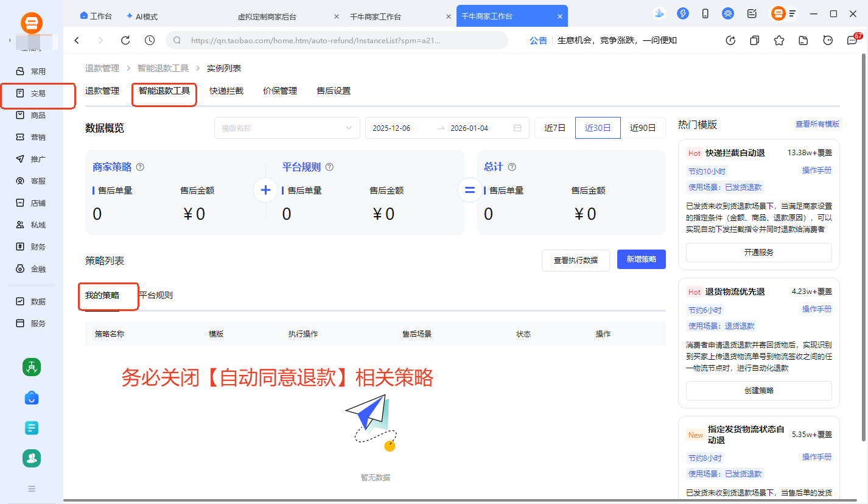Click the colorful puzzle plugin icon
This screenshot has width=868, height=504.
click(x=659, y=13)
